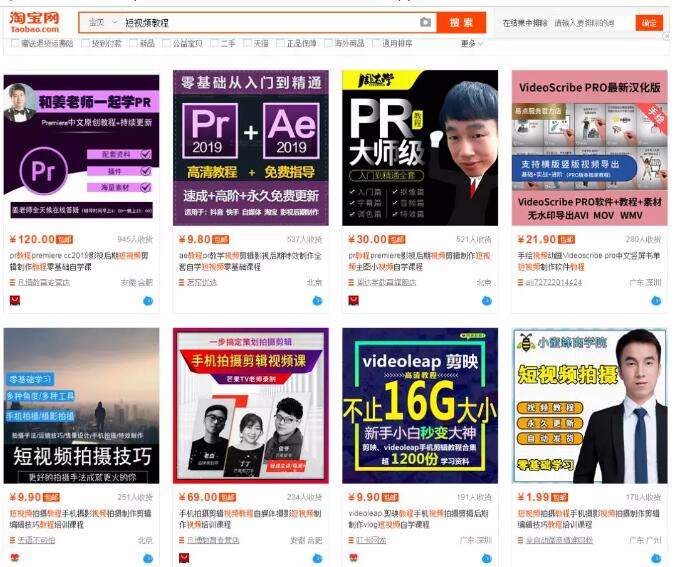Screen dimensions: 686x567
Task: Click the red Tmall badge under ¥30.00 item
Action: (x=353, y=299)
